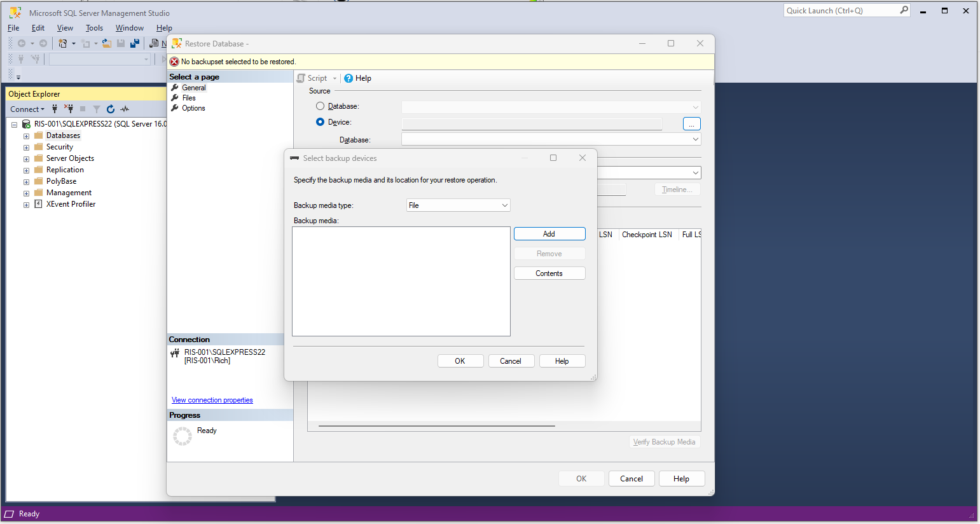Image resolution: width=980 pixels, height=524 pixels.
Task: Click Cancel in Select backup devices dialog
Action: [x=511, y=361]
